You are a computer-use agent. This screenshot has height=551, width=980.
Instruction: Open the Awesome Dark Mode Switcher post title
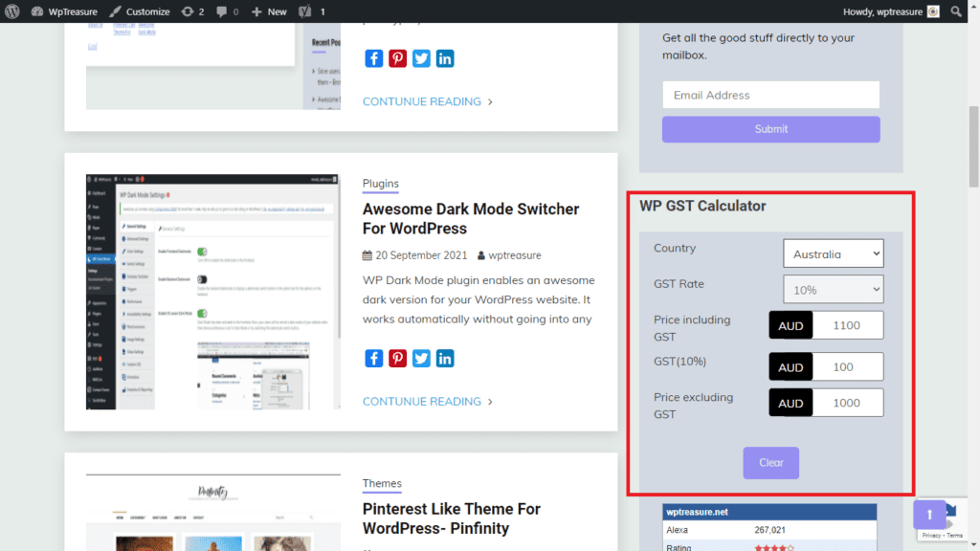(470, 218)
